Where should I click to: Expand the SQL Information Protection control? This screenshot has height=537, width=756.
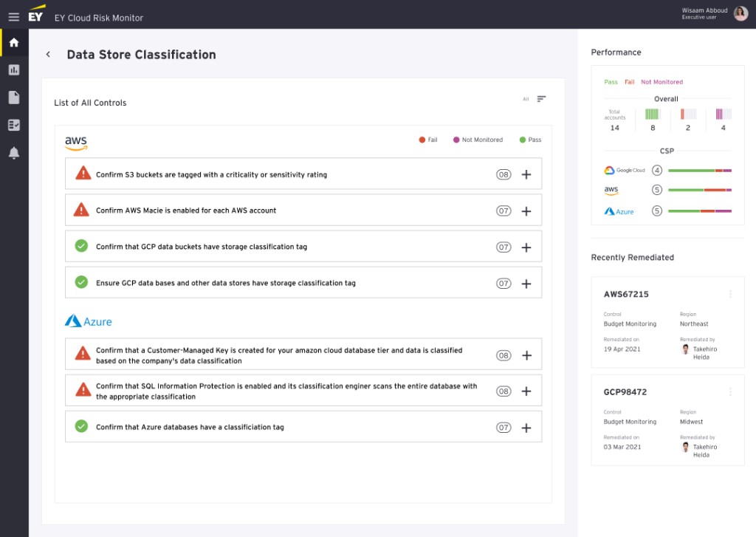point(526,391)
